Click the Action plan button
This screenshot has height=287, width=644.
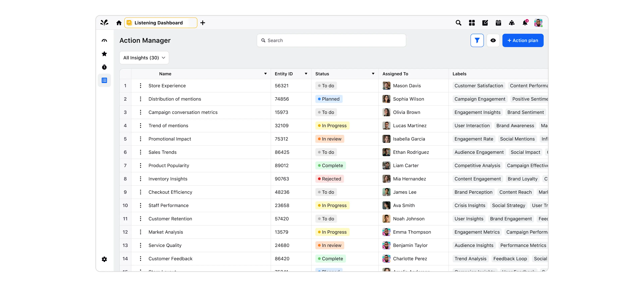pos(523,41)
